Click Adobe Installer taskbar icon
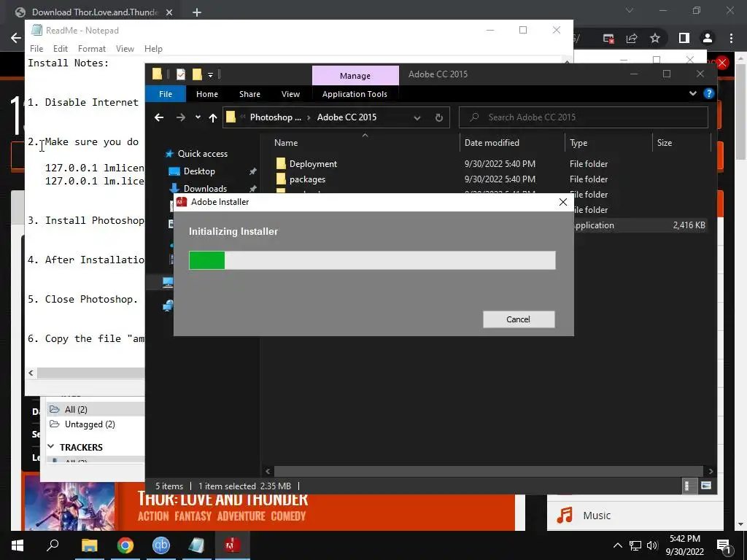The image size is (747, 560). [x=233, y=545]
